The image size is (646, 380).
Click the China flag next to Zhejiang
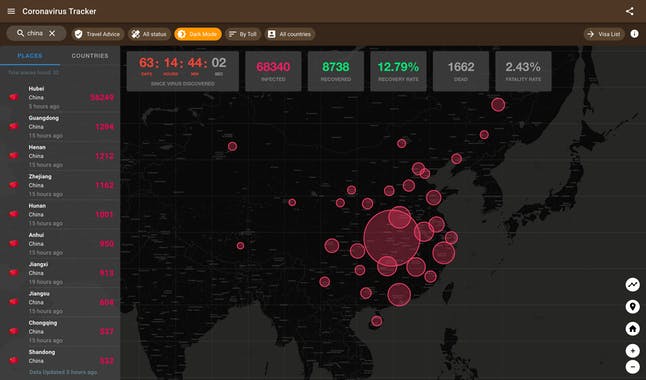(14, 185)
